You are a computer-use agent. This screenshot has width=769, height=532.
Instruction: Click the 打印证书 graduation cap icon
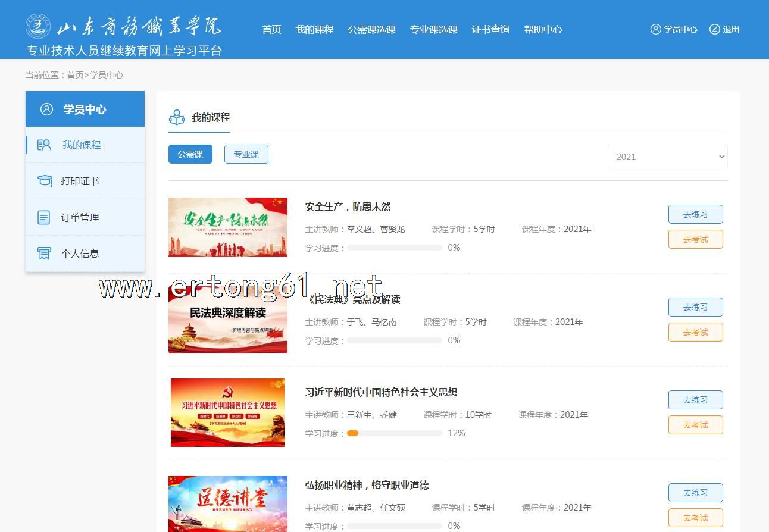point(45,181)
